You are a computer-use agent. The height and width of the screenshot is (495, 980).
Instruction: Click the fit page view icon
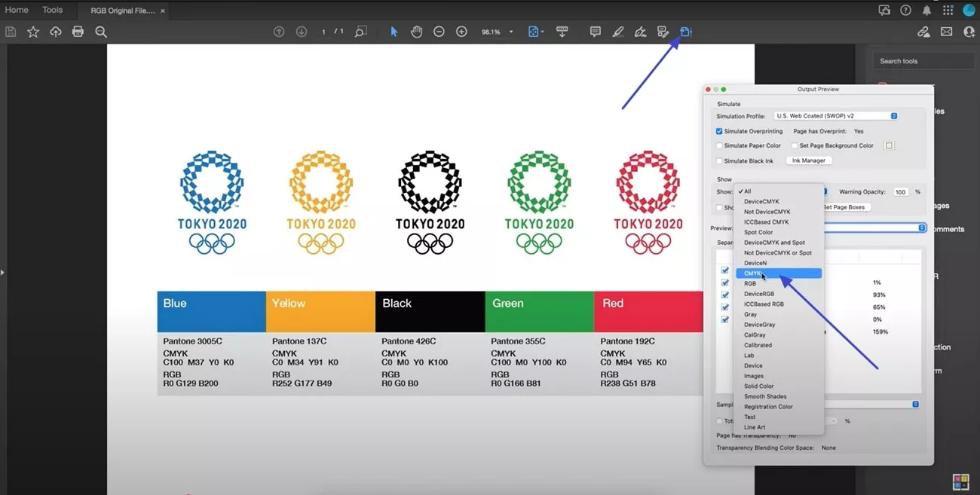(x=534, y=32)
